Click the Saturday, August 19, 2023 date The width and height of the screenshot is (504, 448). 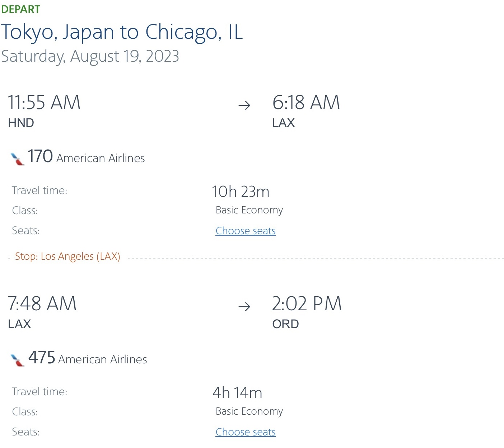point(90,56)
